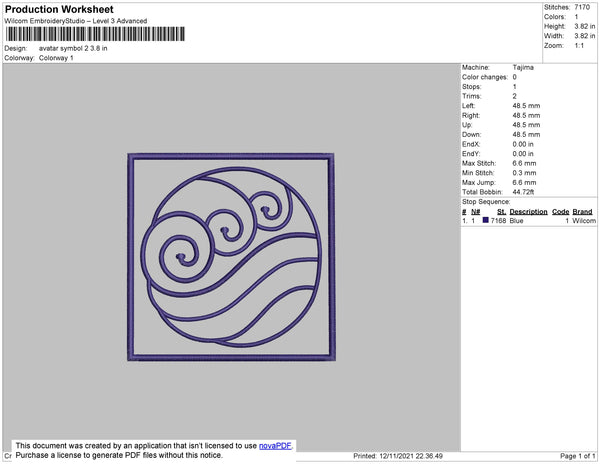Click the Total Bobbin value 44.72ft
Screen dimensions: 600x464
[x=523, y=192]
